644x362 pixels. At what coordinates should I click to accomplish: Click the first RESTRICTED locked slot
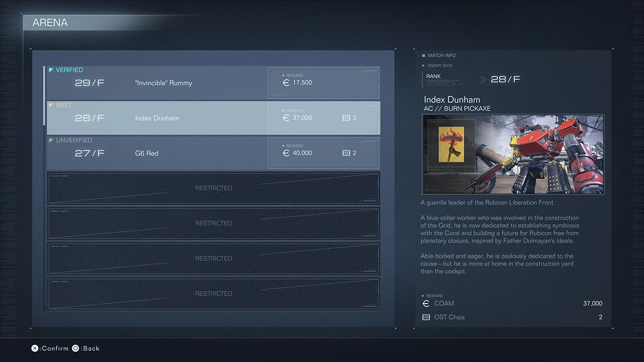213,188
